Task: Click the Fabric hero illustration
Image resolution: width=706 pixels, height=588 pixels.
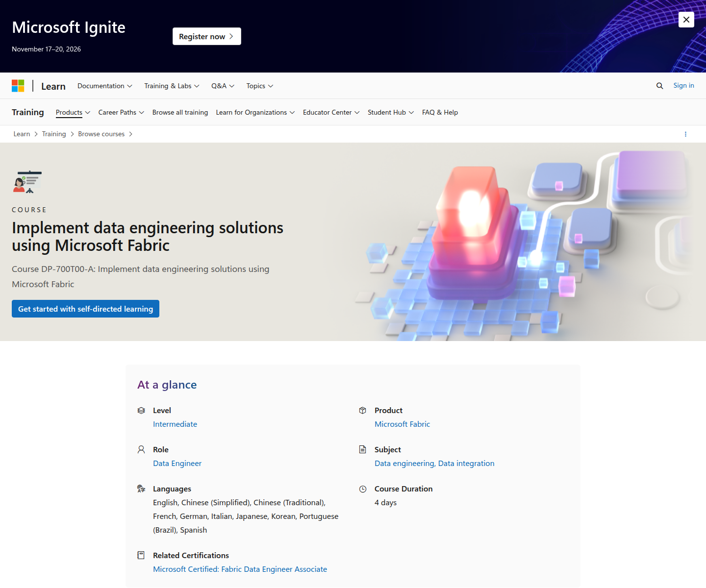Action: pos(525,242)
